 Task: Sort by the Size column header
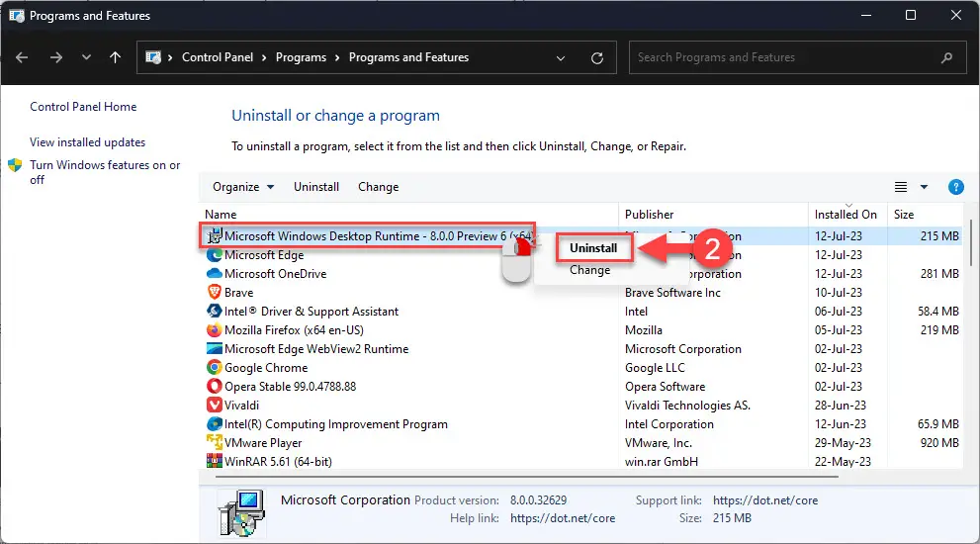pyautogui.click(x=904, y=215)
